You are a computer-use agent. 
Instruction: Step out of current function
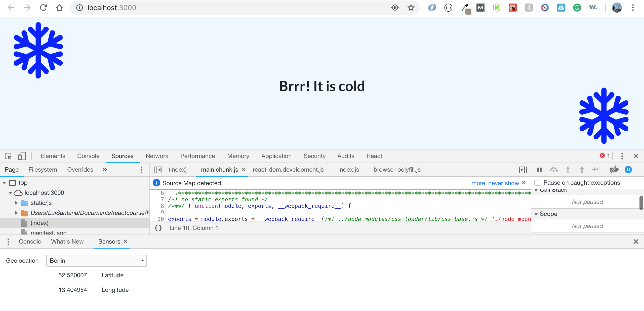pyautogui.click(x=582, y=170)
